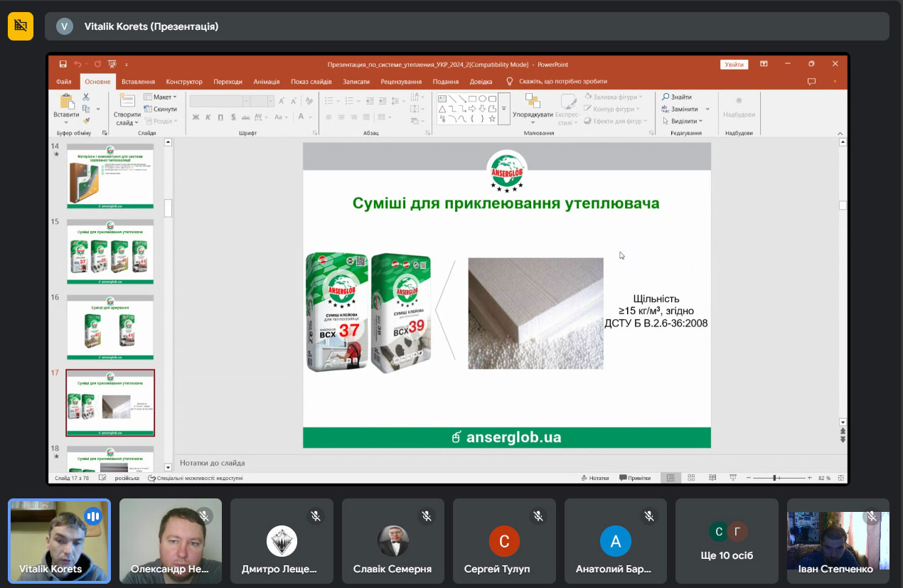Screen dimensions: 903x588
Task: Open the Файл menu
Action: coord(64,82)
